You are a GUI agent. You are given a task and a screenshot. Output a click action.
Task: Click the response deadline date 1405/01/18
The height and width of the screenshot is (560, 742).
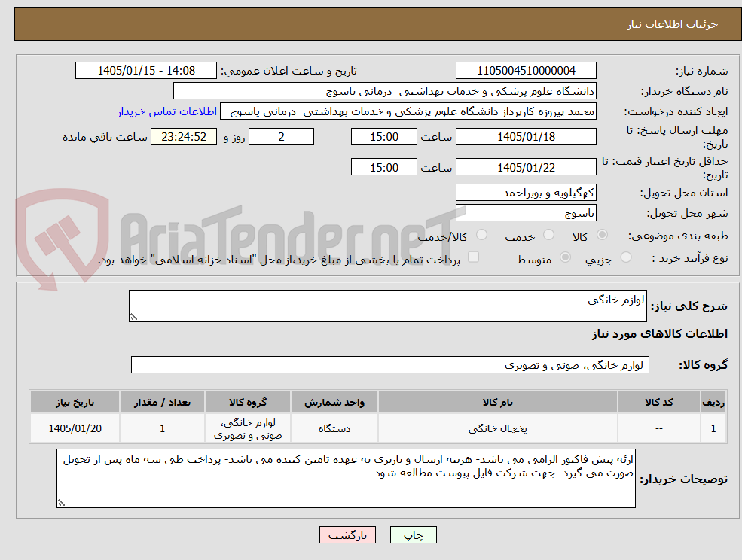[526, 137]
